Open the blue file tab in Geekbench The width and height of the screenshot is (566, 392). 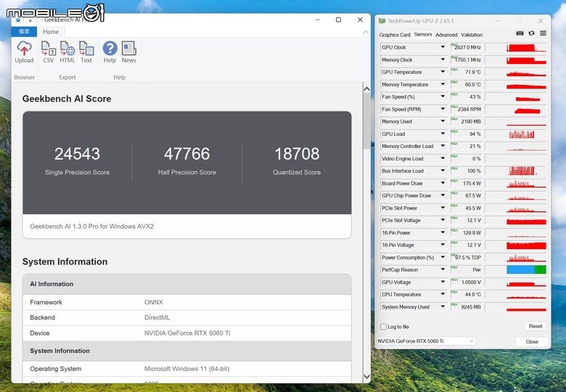point(24,32)
